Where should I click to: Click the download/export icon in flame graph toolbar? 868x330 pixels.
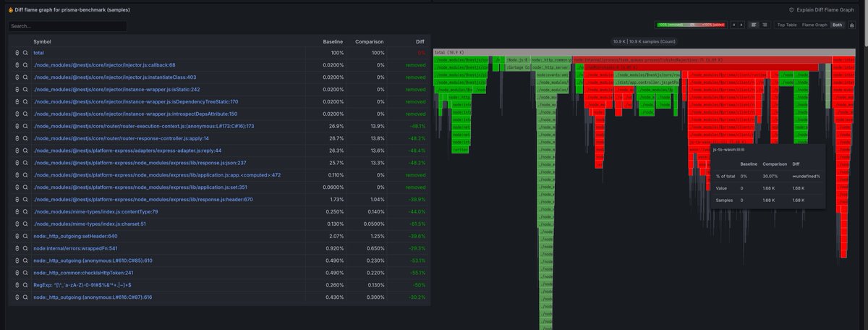(851, 25)
